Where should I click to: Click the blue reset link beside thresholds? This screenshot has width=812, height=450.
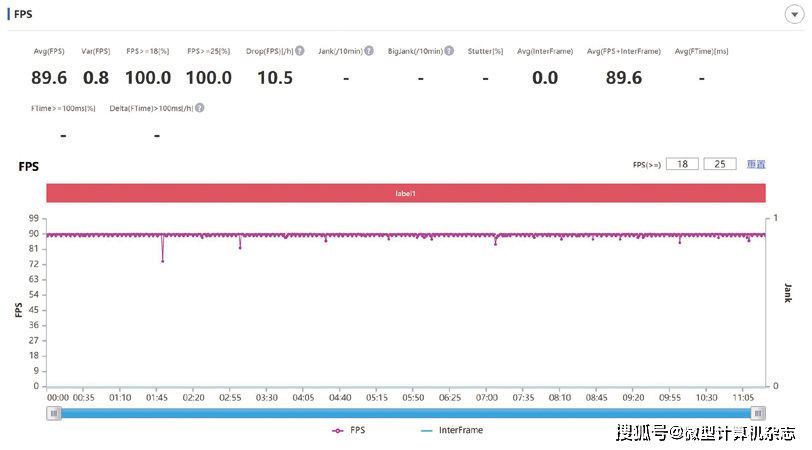[x=756, y=164]
